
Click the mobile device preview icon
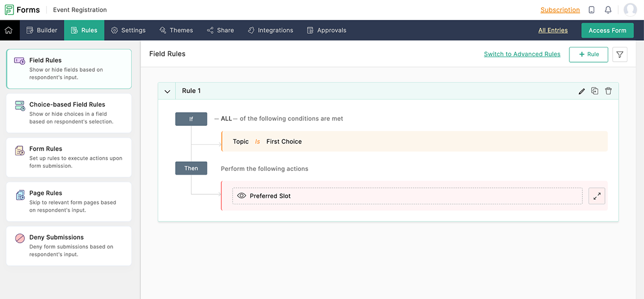tap(591, 10)
